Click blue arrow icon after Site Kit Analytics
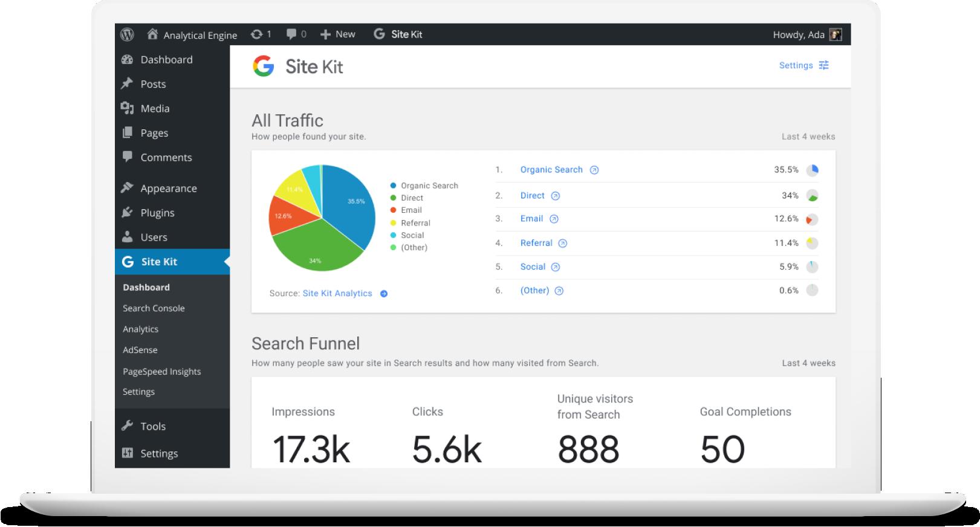This screenshot has height=527, width=980. coord(384,294)
